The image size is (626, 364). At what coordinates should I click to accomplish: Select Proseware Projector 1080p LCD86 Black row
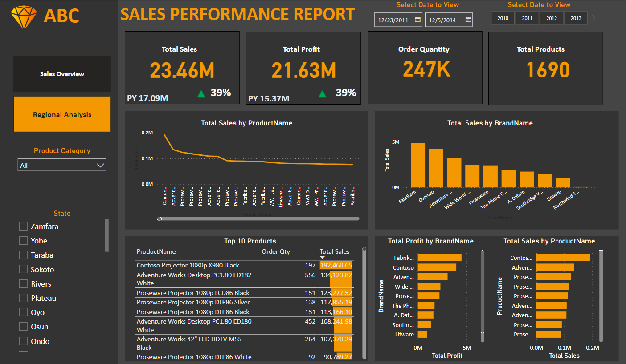pos(244,293)
